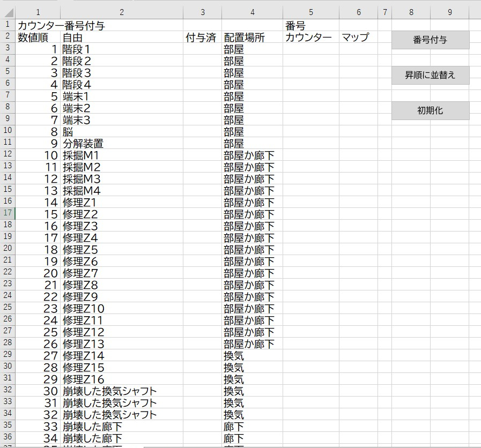
Task: Select the マップ header cell
Action: pyautogui.click(x=358, y=37)
